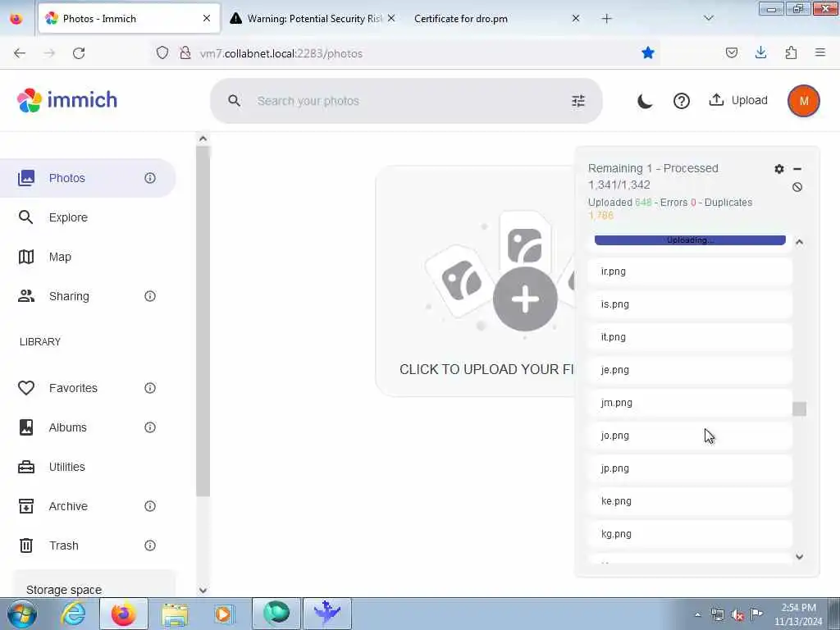The image size is (840, 630).
Task: Open Firefox extensions icon
Action: 791,52
